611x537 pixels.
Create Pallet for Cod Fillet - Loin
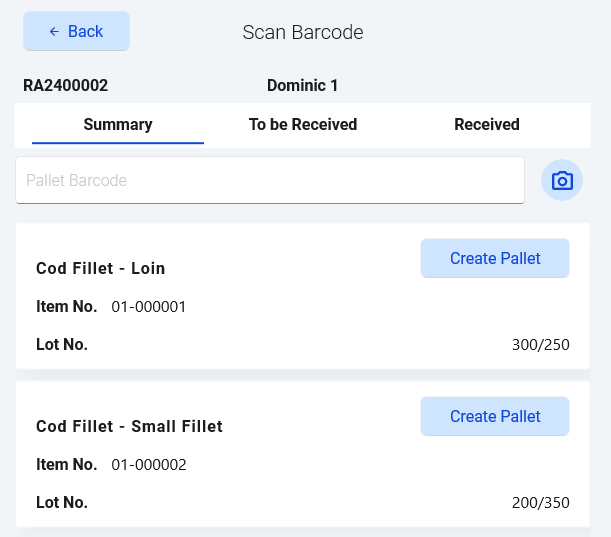495,258
